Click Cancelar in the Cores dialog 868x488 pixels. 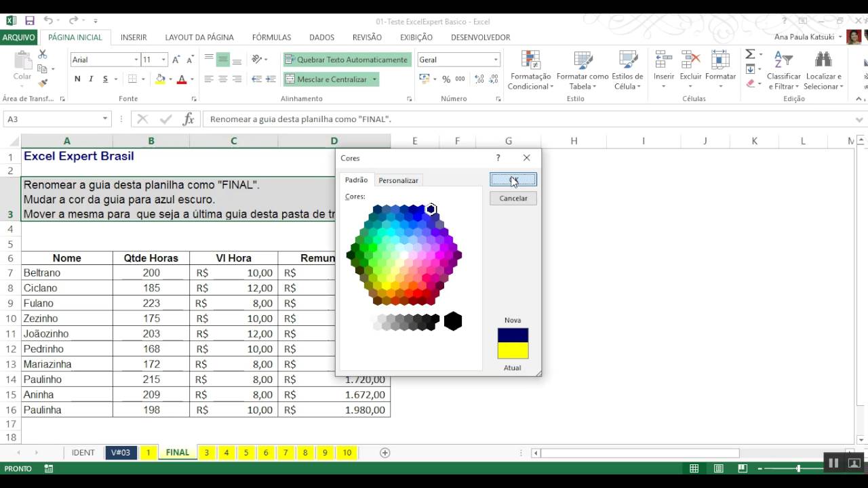pos(513,198)
